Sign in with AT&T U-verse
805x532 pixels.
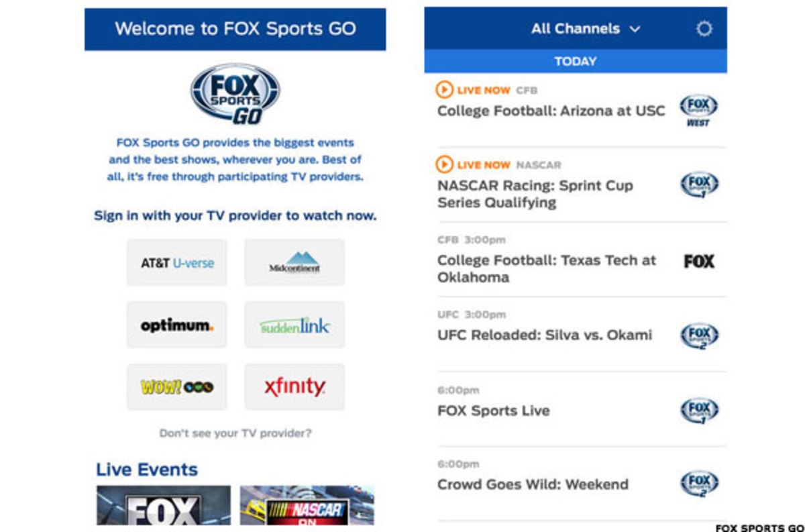(x=177, y=263)
